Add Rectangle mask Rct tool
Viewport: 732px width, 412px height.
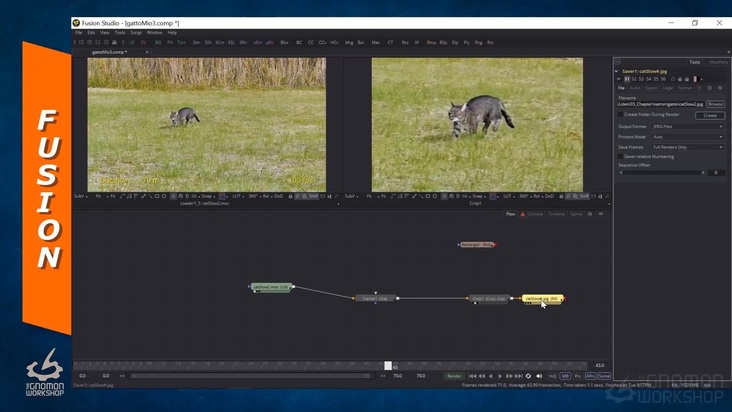[x=490, y=42]
